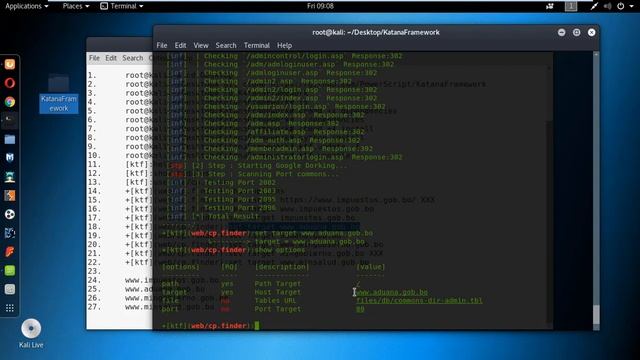Open the orange app at the dock's top
The height and width of the screenshot is (360, 640).
pyautogui.click(x=10, y=64)
